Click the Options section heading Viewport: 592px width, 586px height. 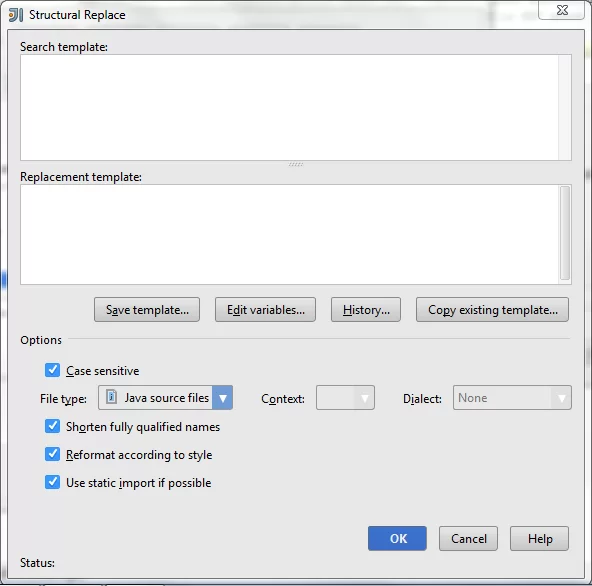pos(41,340)
